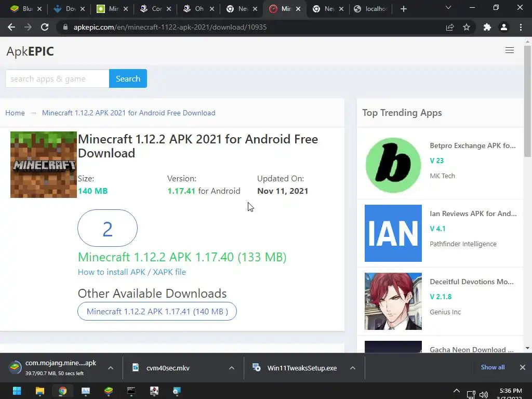The height and width of the screenshot is (399, 532).
Task: Click the countdown circle showing 2
Action: (x=108, y=228)
